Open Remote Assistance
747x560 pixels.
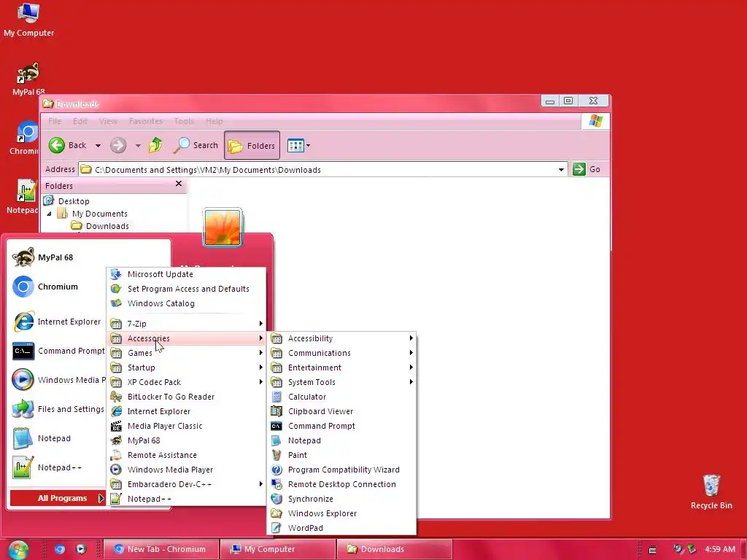point(186,455)
